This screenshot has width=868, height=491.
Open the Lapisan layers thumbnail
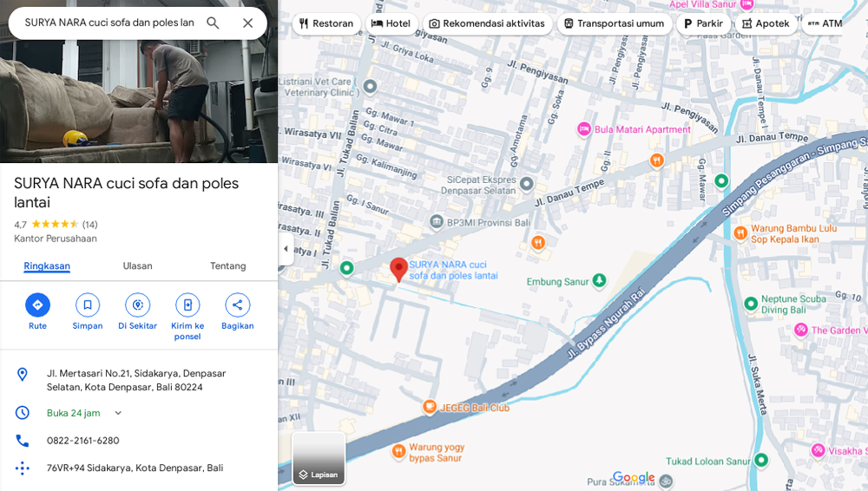coord(318,458)
